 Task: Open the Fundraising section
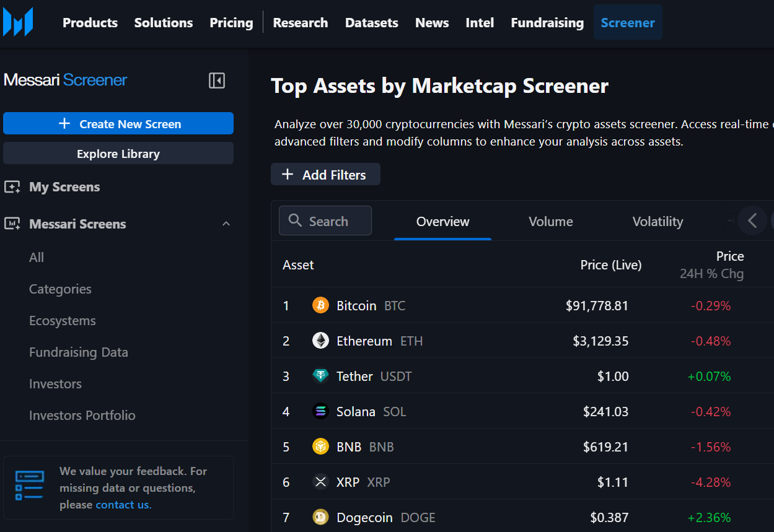547,23
